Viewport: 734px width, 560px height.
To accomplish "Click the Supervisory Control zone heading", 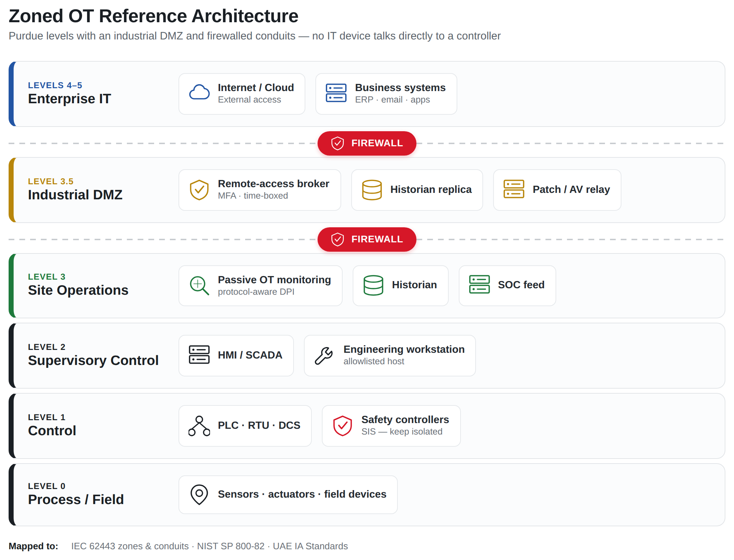I will tap(93, 360).
